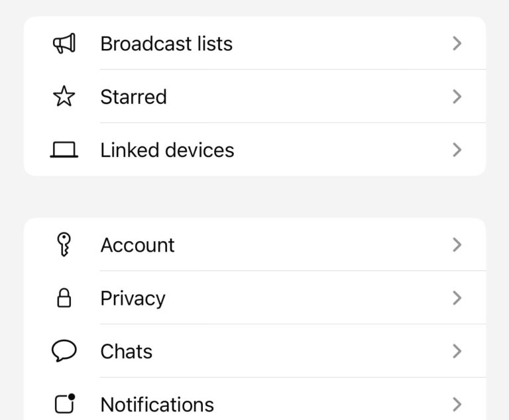Tap the Notifications badge icon
This screenshot has height=420, width=509.
tap(64, 403)
